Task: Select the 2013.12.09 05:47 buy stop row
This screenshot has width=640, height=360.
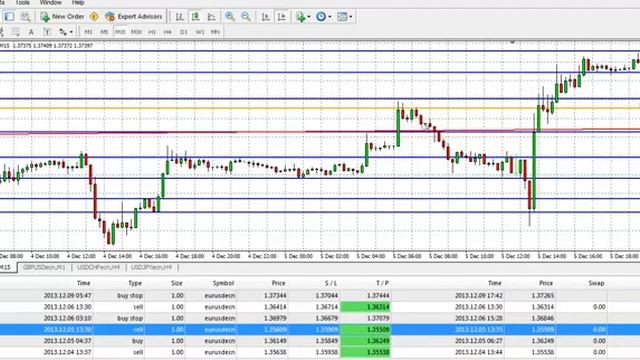Action: 320,295
